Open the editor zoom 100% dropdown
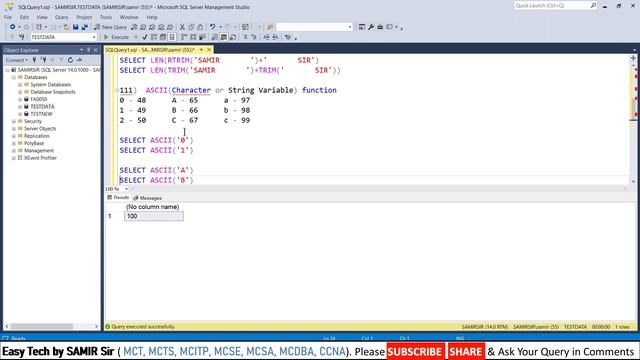 point(126,189)
